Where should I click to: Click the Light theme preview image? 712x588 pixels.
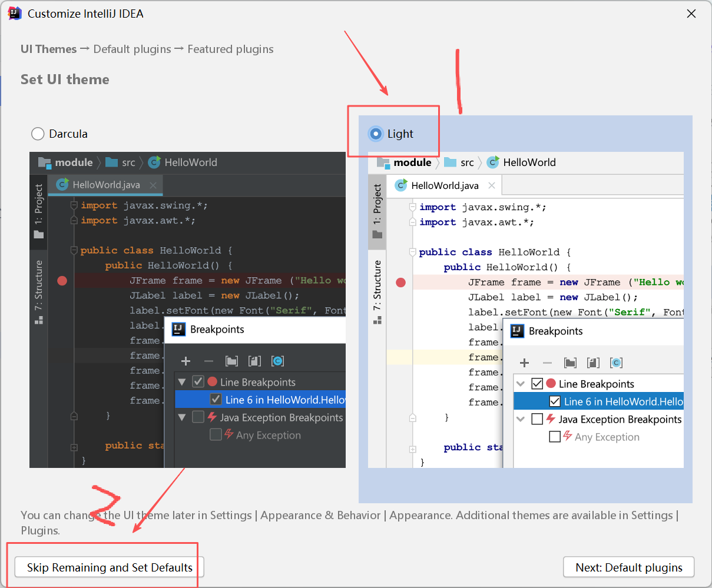tap(526, 310)
